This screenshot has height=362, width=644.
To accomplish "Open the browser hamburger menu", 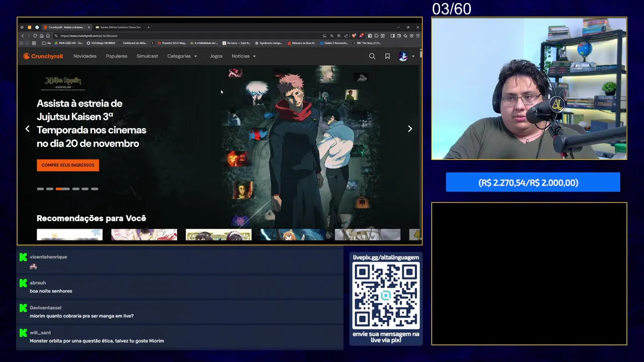I will [418, 36].
